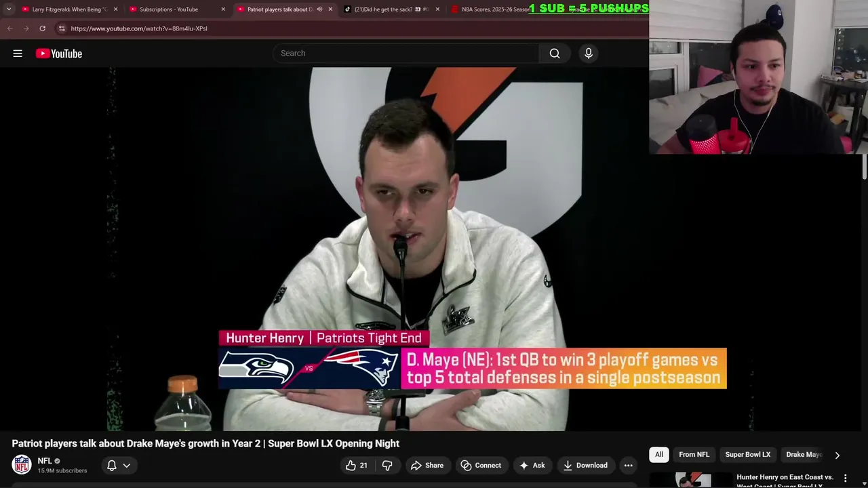The image size is (868, 488).
Task: Download the video
Action: click(585, 466)
